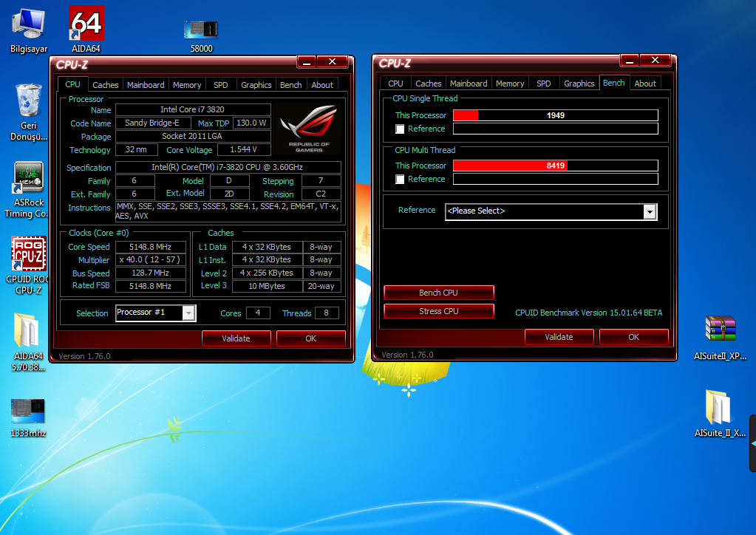This screenshot has height=535, width=756.
Task: Enable the Multi Thread Reference checkbox
Action: coord(400,180)
